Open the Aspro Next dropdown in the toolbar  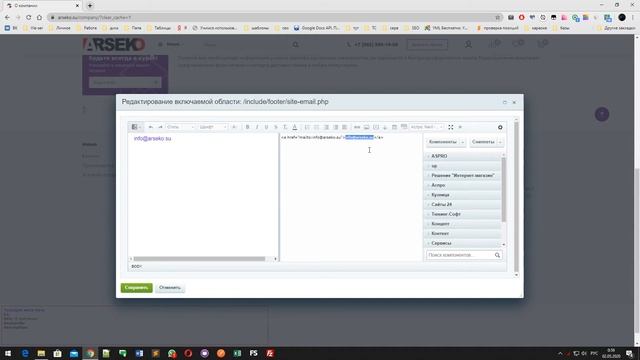(427, 127)
